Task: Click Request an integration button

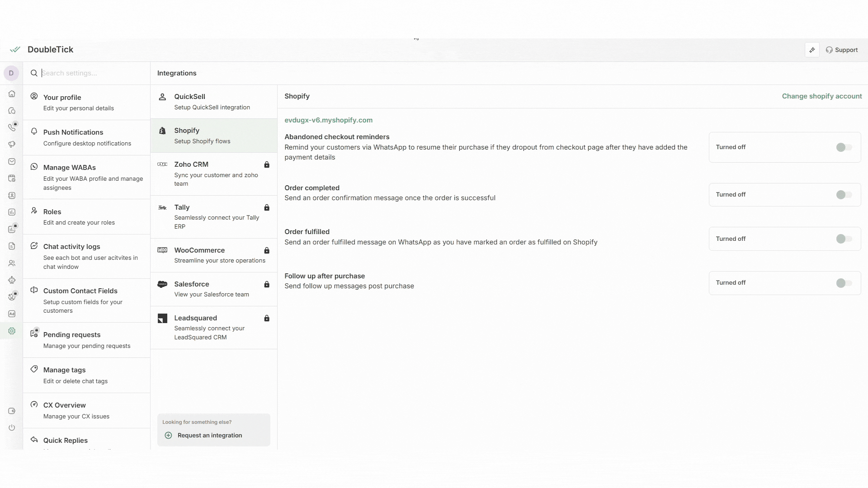Action: point(209,436)
